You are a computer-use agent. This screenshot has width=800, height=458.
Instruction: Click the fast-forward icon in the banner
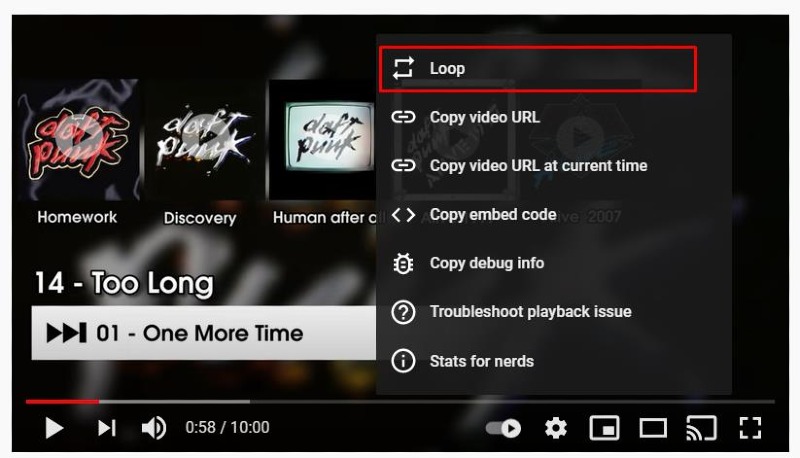point(66,333)
